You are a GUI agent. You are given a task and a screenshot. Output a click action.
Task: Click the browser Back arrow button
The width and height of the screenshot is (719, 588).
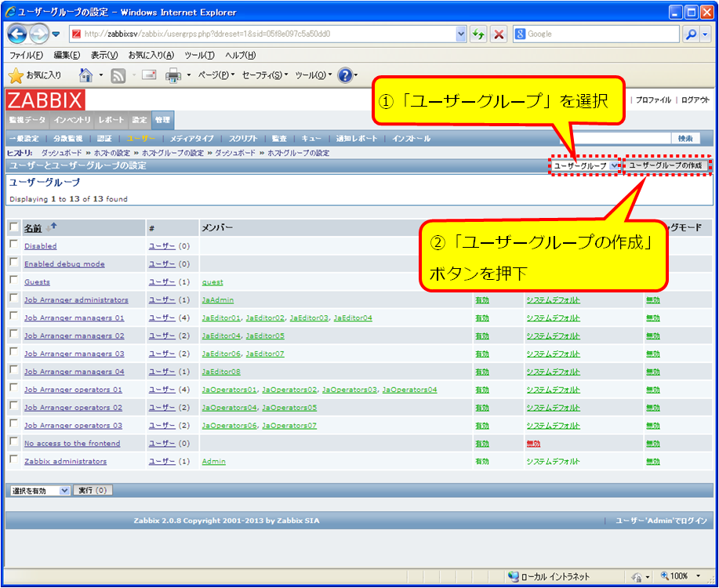coord(17,34)
